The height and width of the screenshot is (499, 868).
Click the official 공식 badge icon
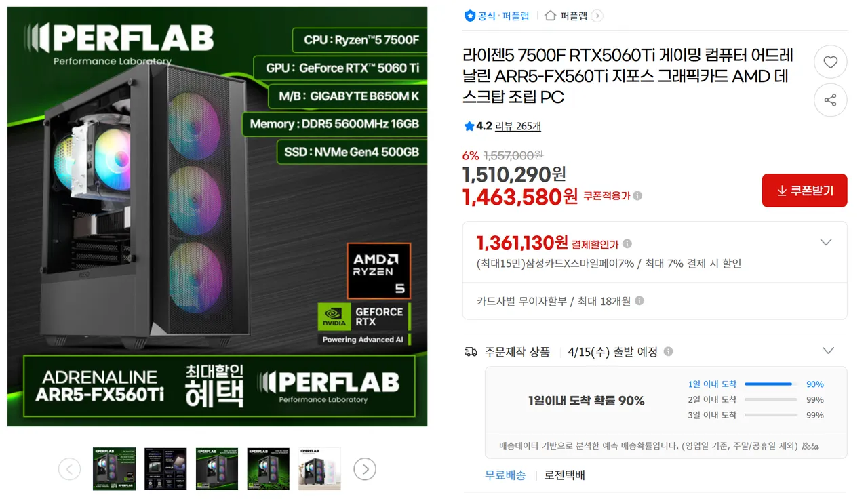click(469, 16)
